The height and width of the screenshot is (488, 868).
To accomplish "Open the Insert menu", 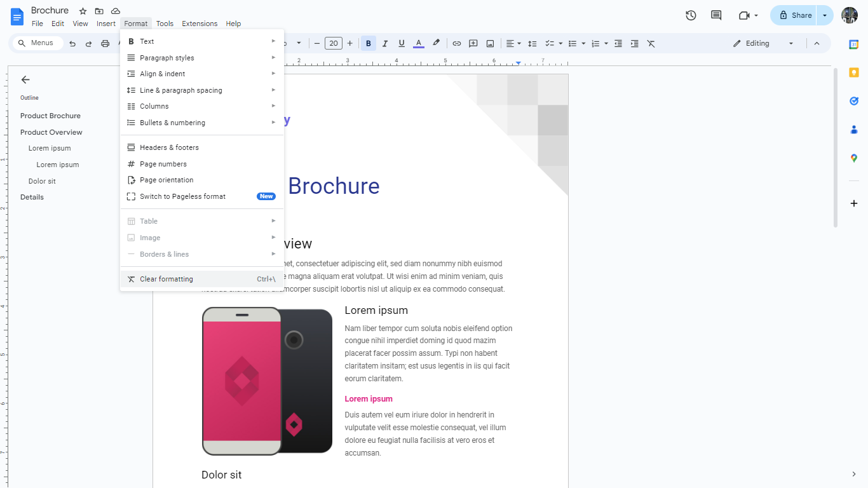I will pyautogui.click(x=106, y=24).
